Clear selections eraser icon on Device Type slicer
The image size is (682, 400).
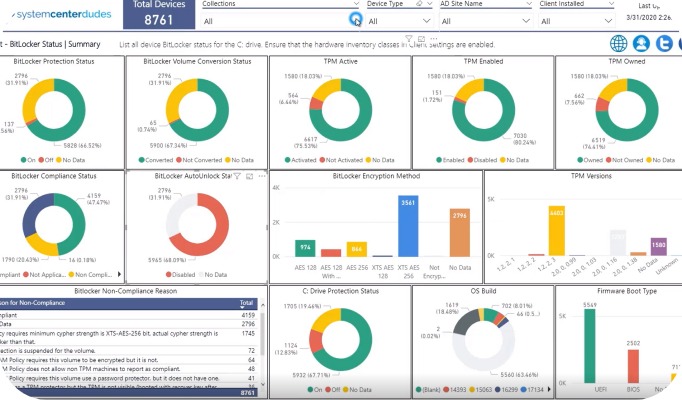419,3
